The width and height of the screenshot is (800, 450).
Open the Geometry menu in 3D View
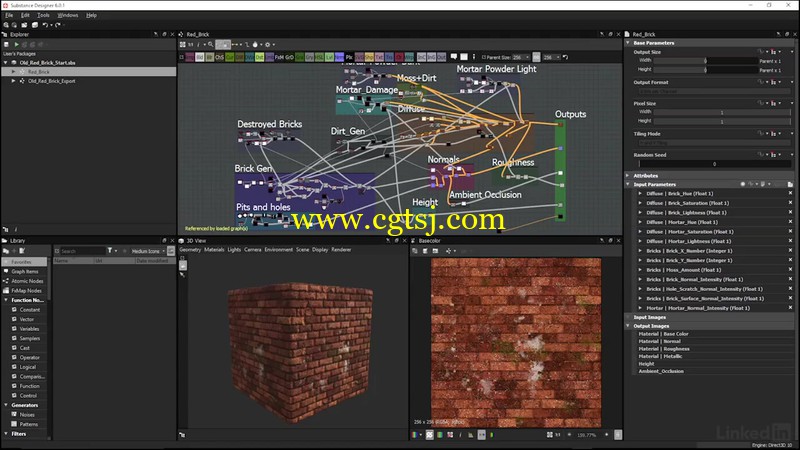click(190, 249)
